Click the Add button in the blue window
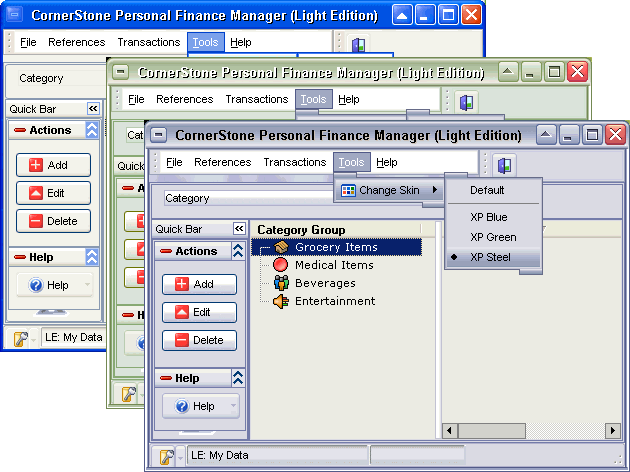This screenshot has width=630, height=472. coord(53,165)
